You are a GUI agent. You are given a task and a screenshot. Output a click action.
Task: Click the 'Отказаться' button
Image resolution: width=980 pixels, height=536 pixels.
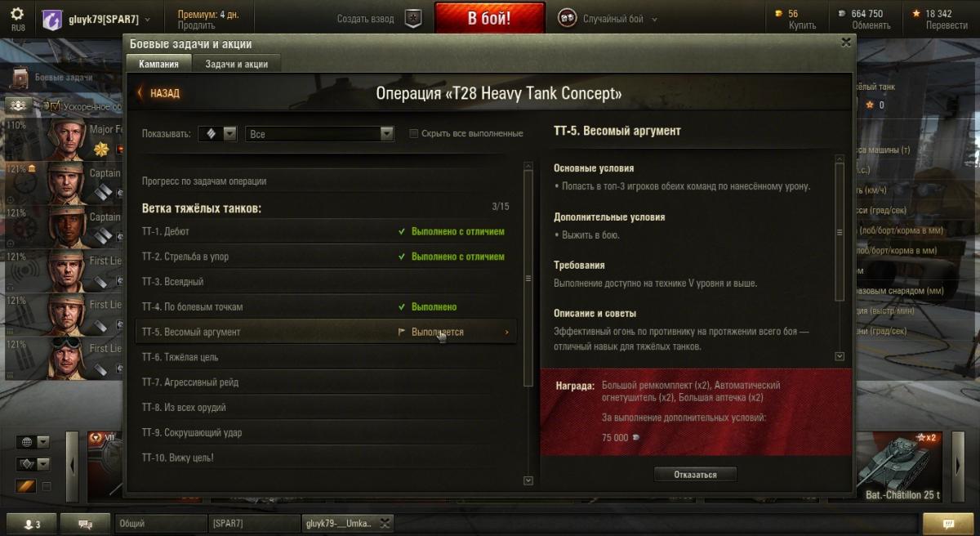(695, 474)
